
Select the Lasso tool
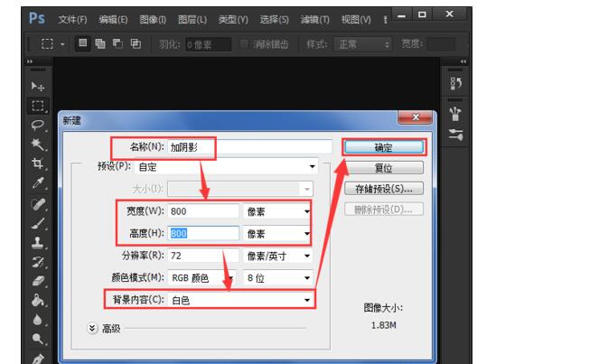pos(38,125)
